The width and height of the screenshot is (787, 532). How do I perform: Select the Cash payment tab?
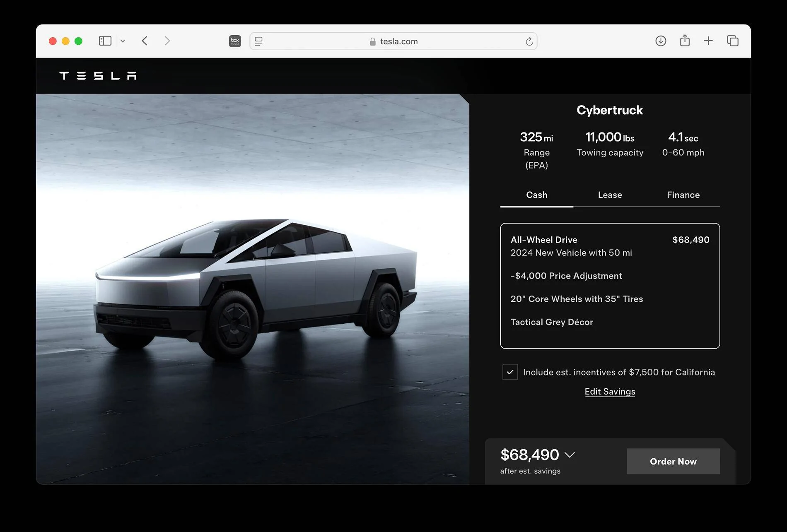[536, 195]
